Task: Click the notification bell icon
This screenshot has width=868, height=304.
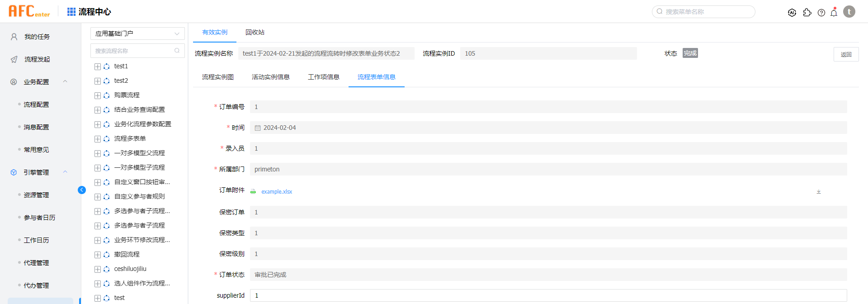Action: (x=834, y=13)
